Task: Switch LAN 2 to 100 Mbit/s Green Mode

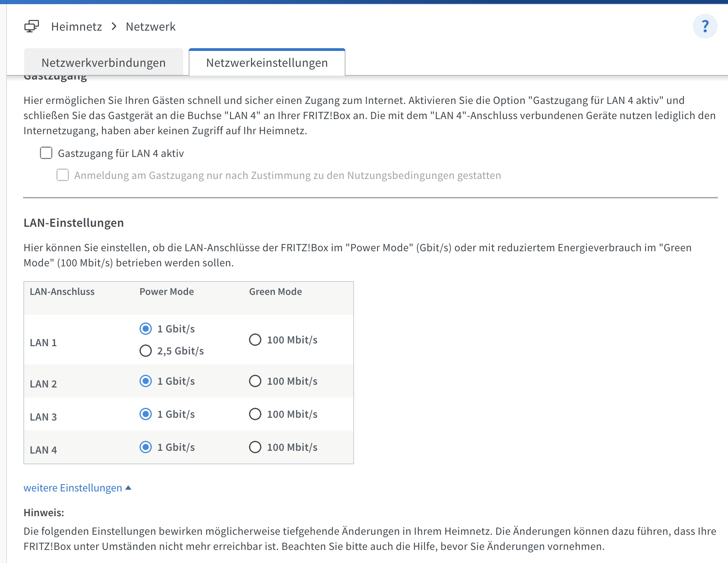Action: coord(255,381)
